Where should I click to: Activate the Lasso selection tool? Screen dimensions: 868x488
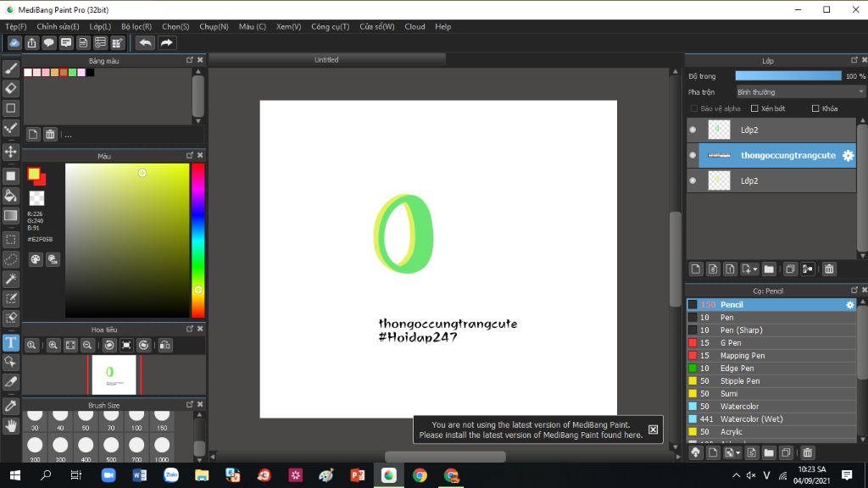coord(10,259)
